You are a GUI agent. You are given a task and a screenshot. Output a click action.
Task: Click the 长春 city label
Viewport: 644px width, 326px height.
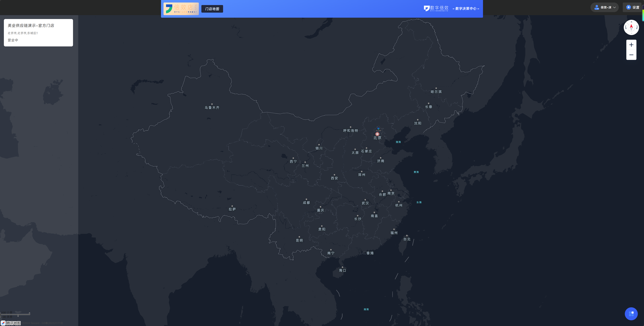(428, 107)
